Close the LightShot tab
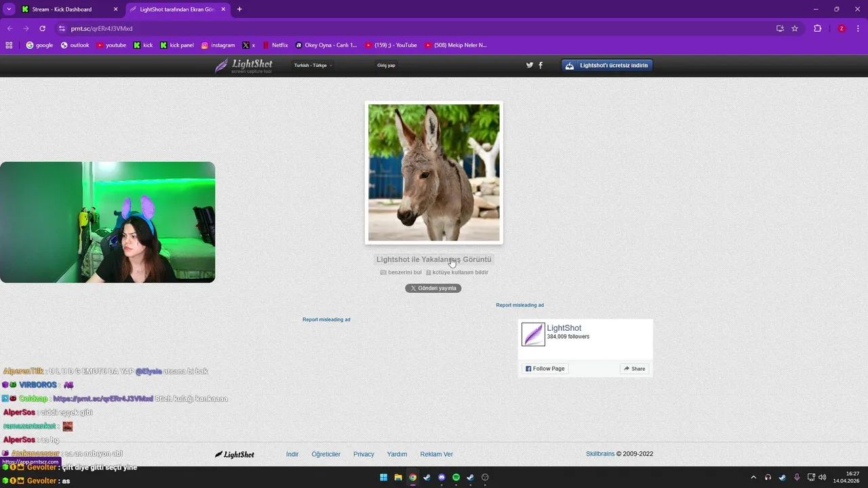The image size is (868, 488). pyautogui.click(x=223, y=9)
